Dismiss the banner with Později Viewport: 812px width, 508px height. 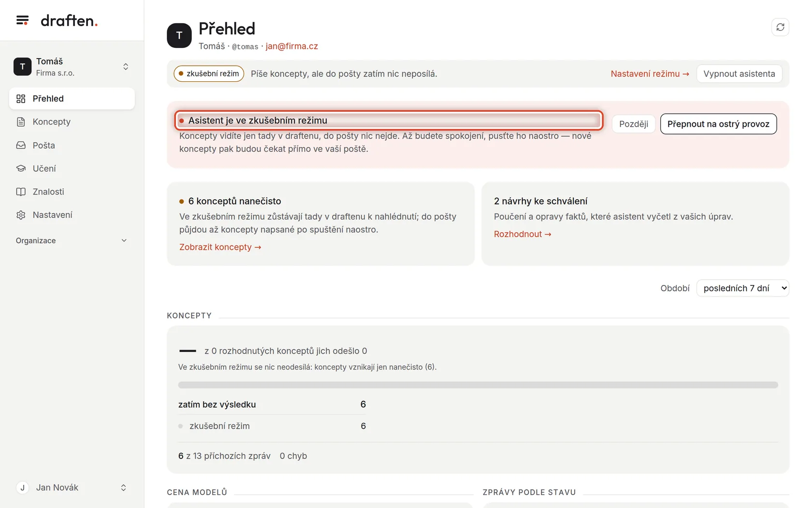pos(634,124)
